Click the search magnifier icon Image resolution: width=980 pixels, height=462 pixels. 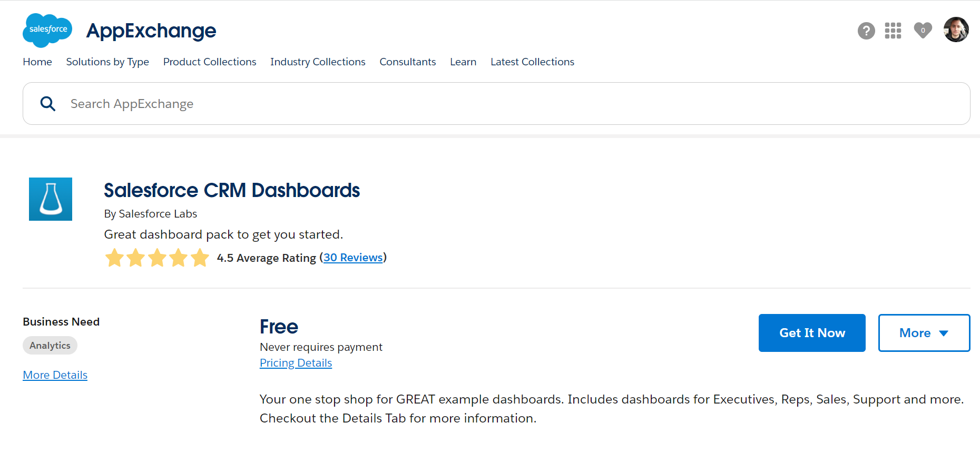point(48,103)
